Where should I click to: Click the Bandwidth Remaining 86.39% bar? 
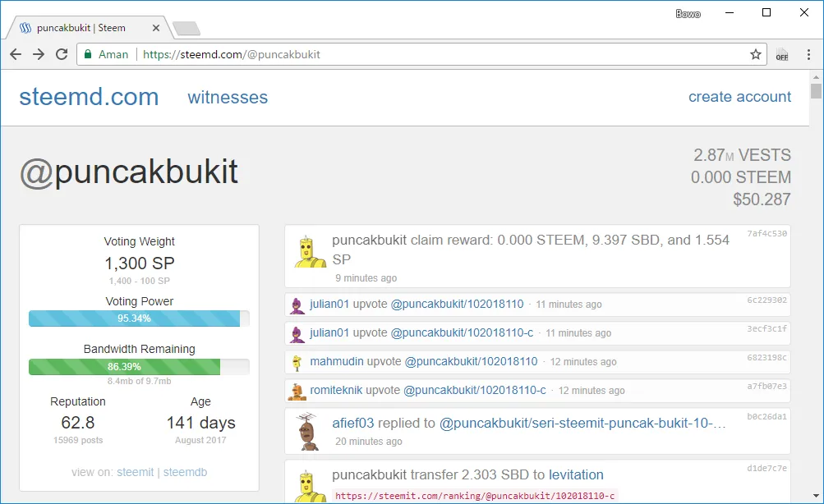[139, 366]
